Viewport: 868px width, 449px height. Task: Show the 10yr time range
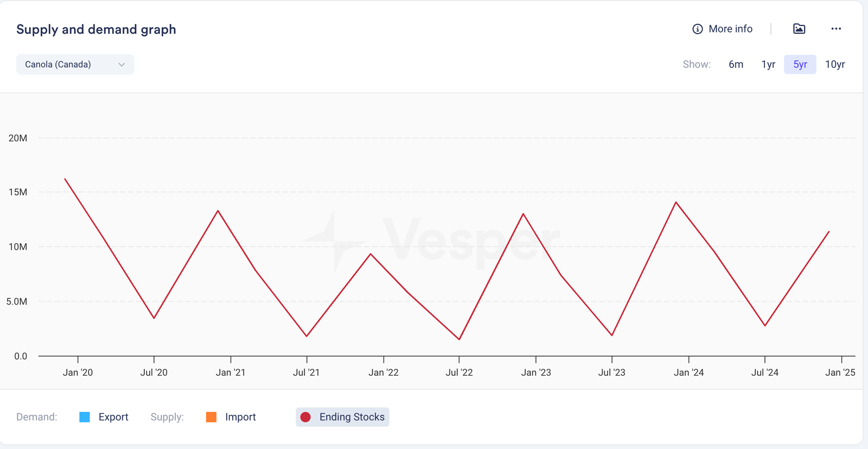click(x=835, y=65)
